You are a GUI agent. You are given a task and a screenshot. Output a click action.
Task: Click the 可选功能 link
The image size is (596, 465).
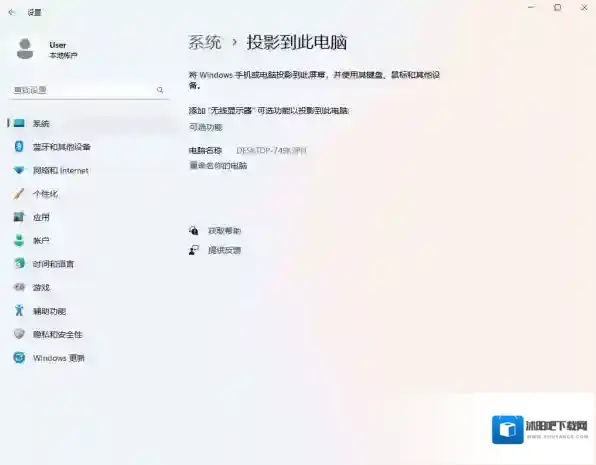[206, 127]
